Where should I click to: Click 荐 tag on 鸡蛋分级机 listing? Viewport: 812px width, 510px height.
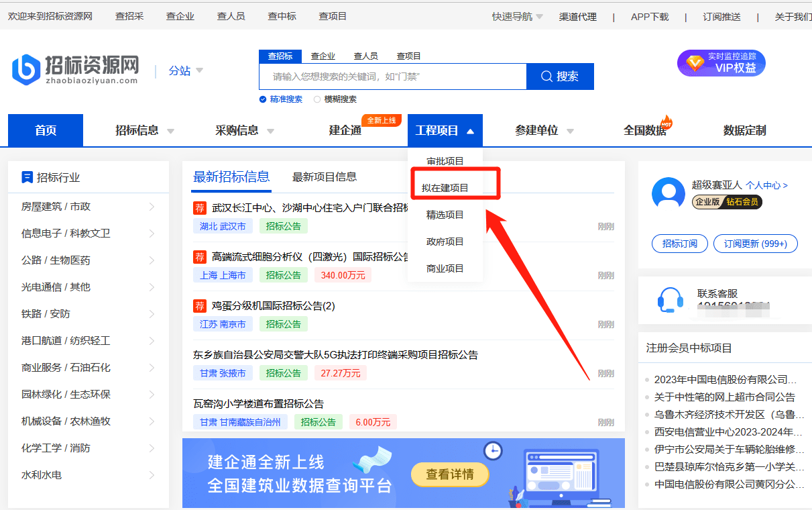click(x=199, y=305)
